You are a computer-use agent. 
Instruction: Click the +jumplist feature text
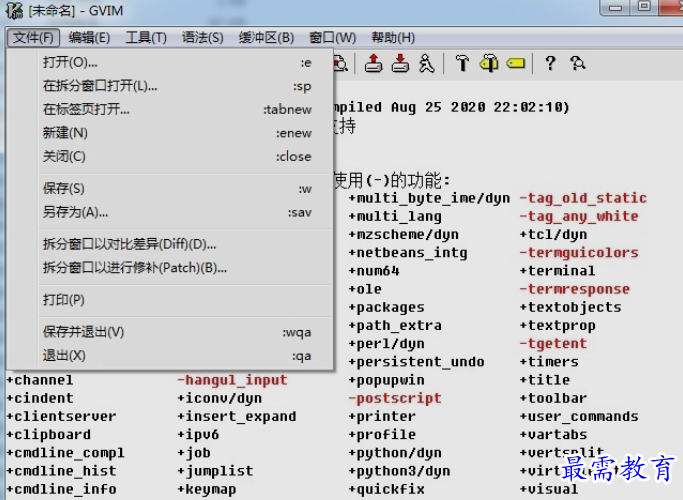pos(215,471)
